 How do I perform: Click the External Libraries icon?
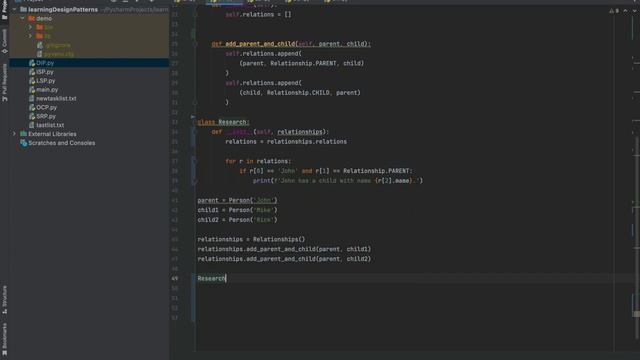[24, 134]
